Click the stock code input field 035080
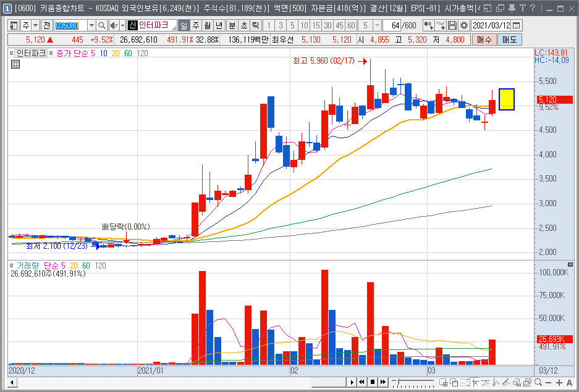579x392 pixels. [70, 25]
